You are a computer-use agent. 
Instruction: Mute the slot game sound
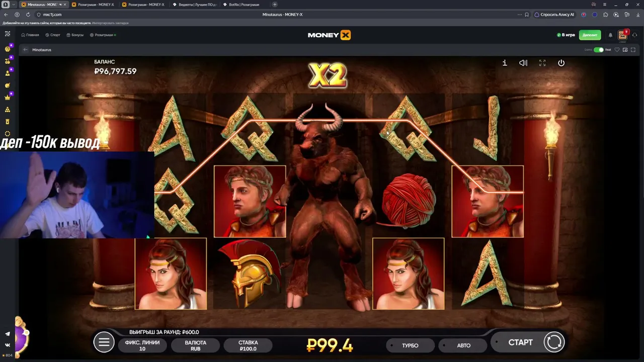tap(523, 63)
